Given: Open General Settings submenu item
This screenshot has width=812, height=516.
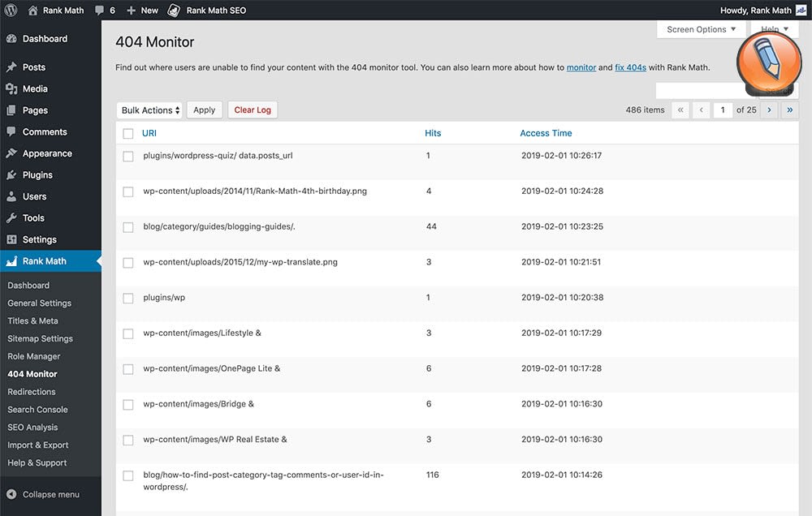Looking at the screenshot, I should (39, 303).
